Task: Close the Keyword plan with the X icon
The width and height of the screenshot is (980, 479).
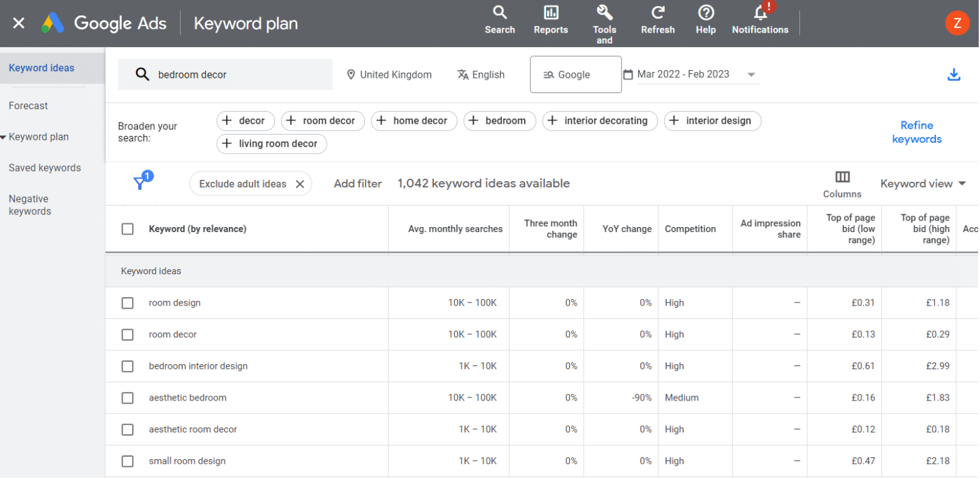Action: [19, 24]
